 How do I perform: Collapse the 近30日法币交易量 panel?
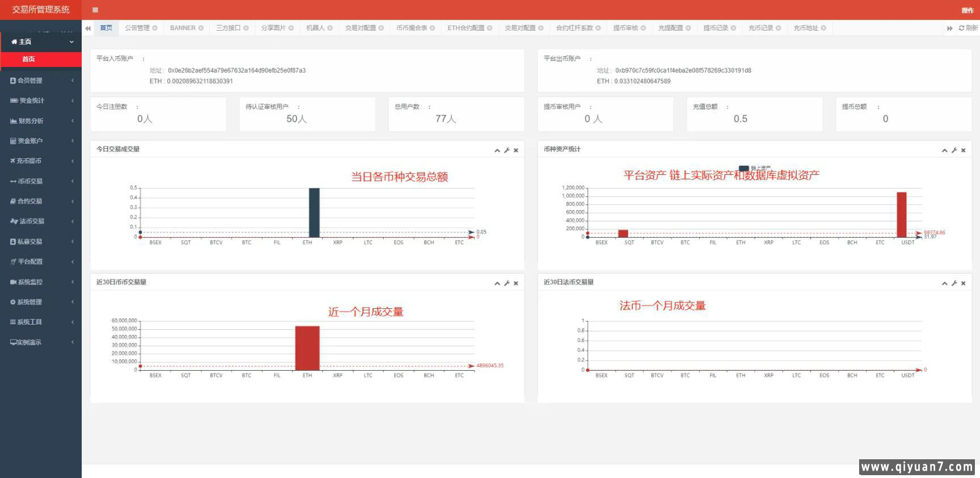pos(944,283)
